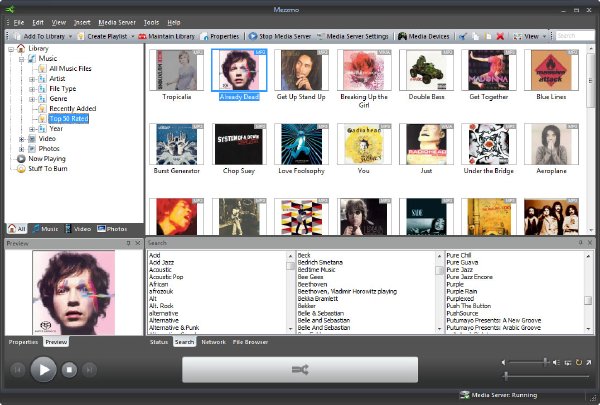
Task: Click the Stop Media Server toolbar icon
Action: 253,36
